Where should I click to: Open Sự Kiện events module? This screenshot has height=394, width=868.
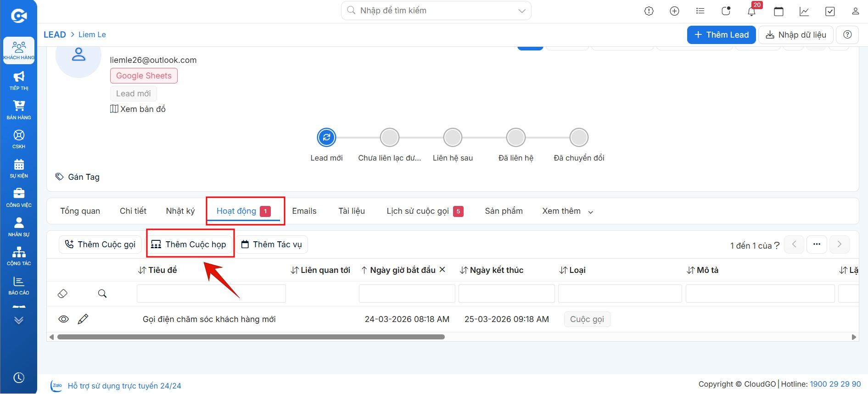19,168
